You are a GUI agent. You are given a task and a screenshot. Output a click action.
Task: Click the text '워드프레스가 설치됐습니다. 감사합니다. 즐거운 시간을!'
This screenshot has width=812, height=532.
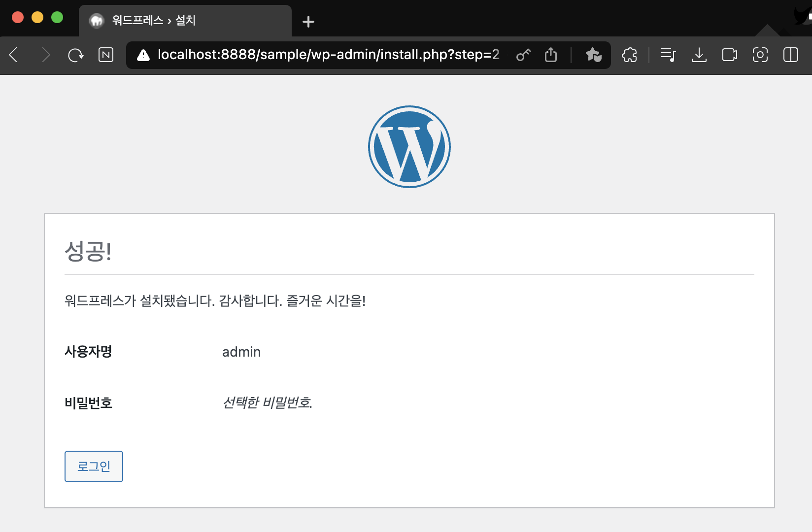[x=215, y=300]
